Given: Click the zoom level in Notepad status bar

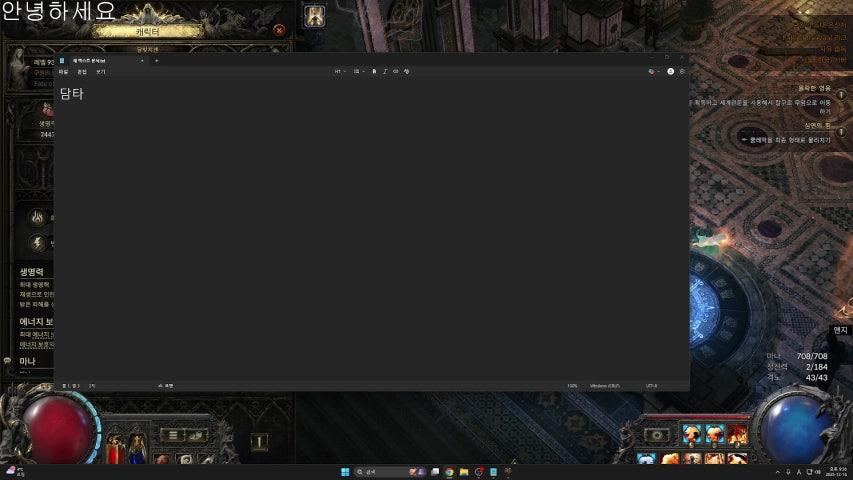Looking at the screenshot, I should [x=572, y=386].
